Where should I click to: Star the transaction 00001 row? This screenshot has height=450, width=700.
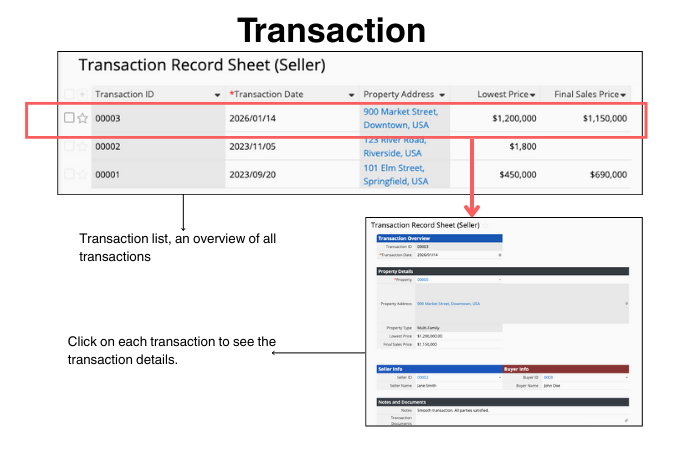click(83, 174)
